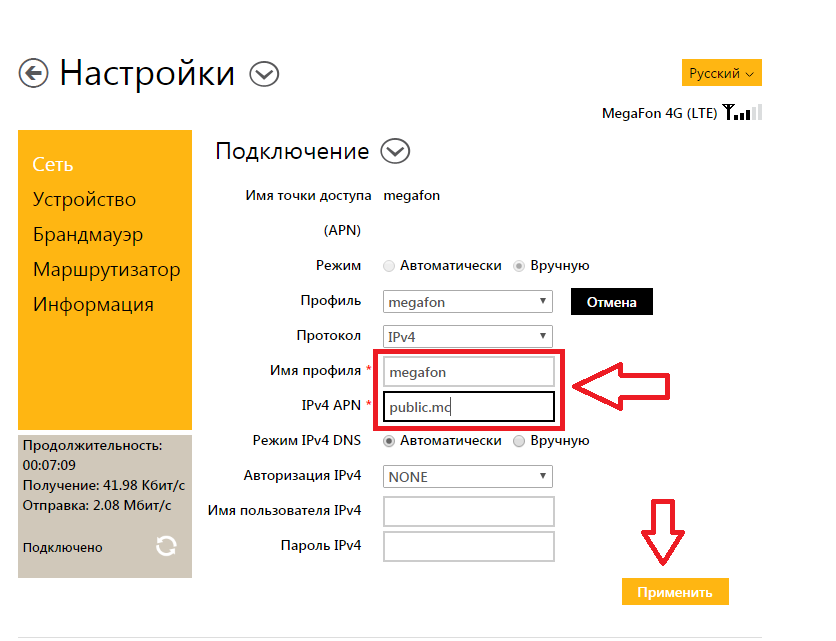Screen dimensions: 836x641
Task: Click the Получение: 41.98 Кбит/с entry
Action: point(103,485)
